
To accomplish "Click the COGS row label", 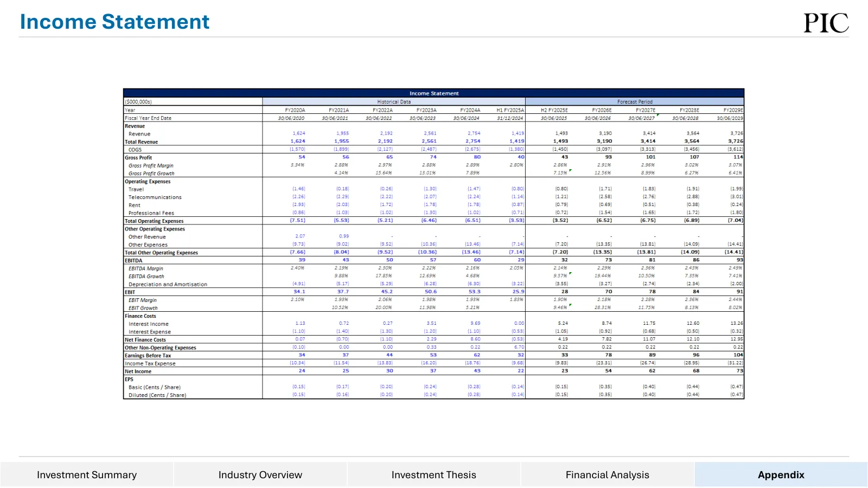I will [x=135, y=150].
